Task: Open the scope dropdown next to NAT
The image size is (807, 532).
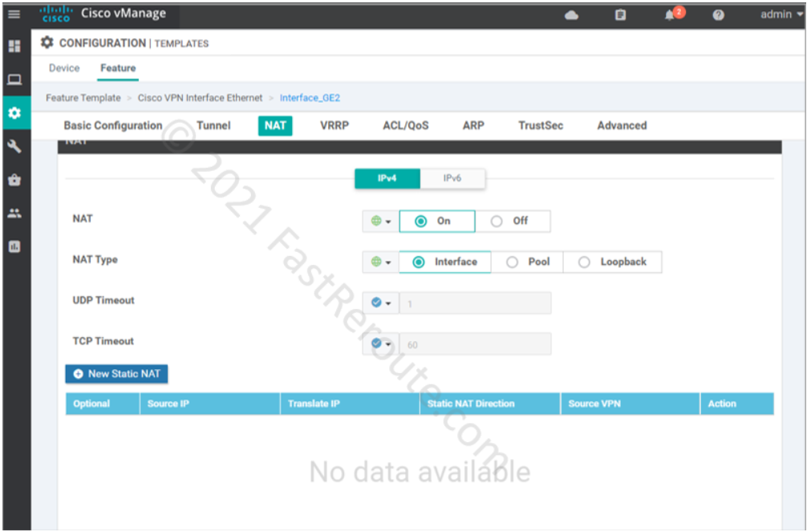Action: (x=379, y=221)
